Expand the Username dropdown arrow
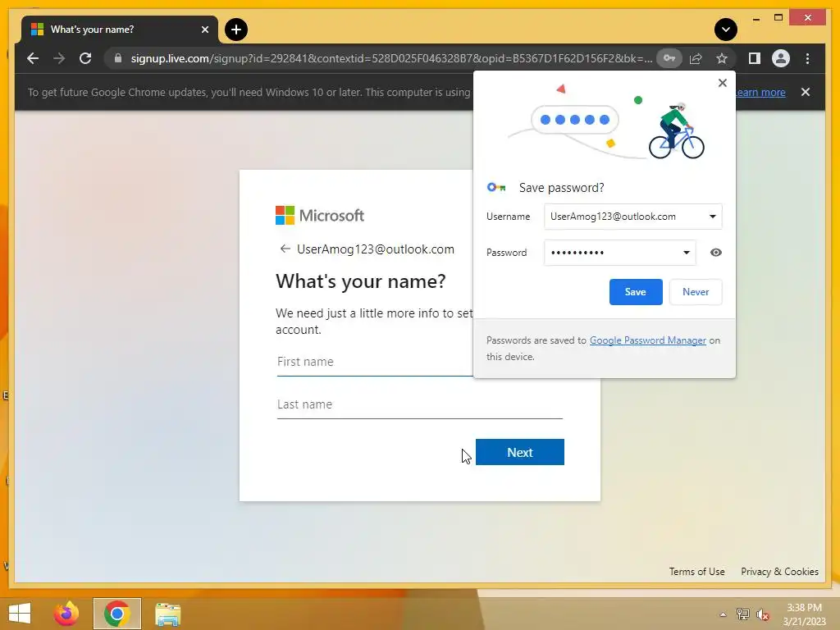Image resolution: width=840 pixels, height=630 pixels. click(x=713, y=217)
